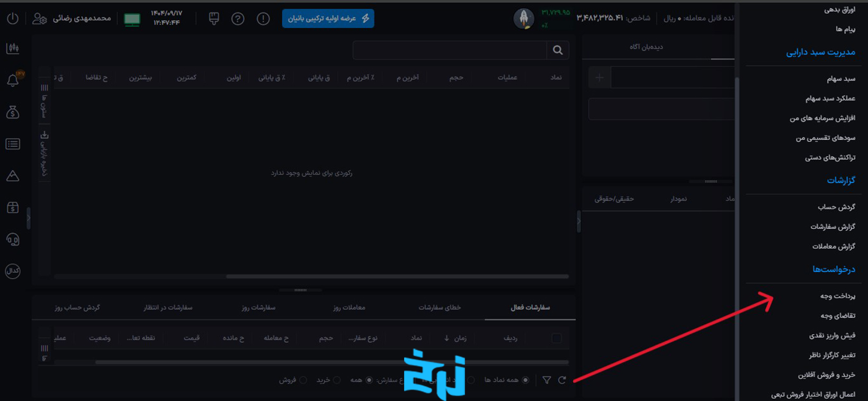
Task: Open the support headset icon
Action: [13, 239]
